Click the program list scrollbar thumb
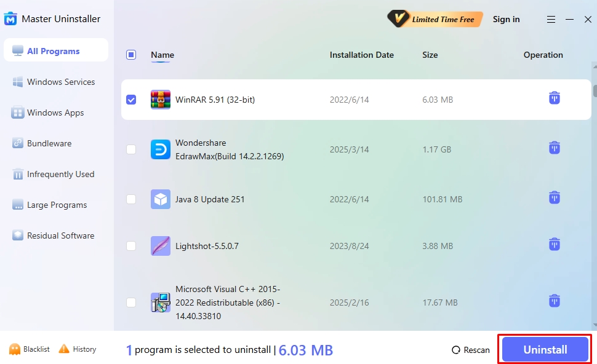The width and height of the screenshot is (597, 364). pos(595,90)
